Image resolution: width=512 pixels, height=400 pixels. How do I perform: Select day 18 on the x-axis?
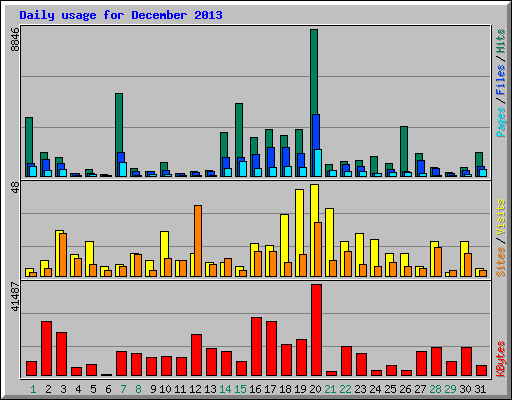(285, 389)
